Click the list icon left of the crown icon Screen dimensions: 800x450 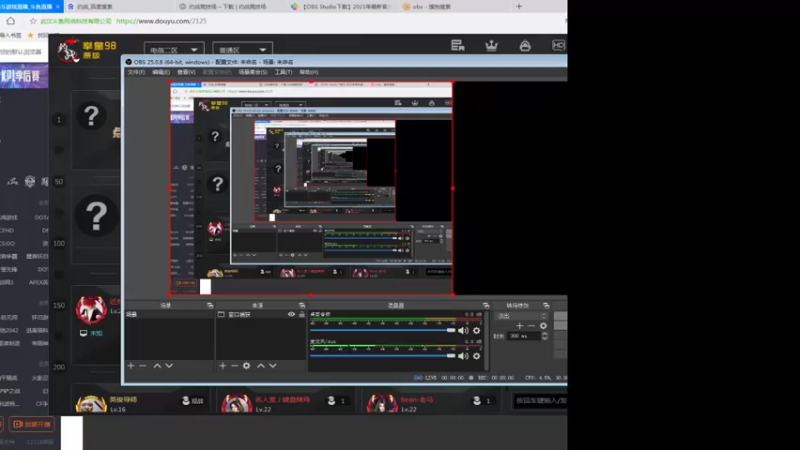point(458,45)
